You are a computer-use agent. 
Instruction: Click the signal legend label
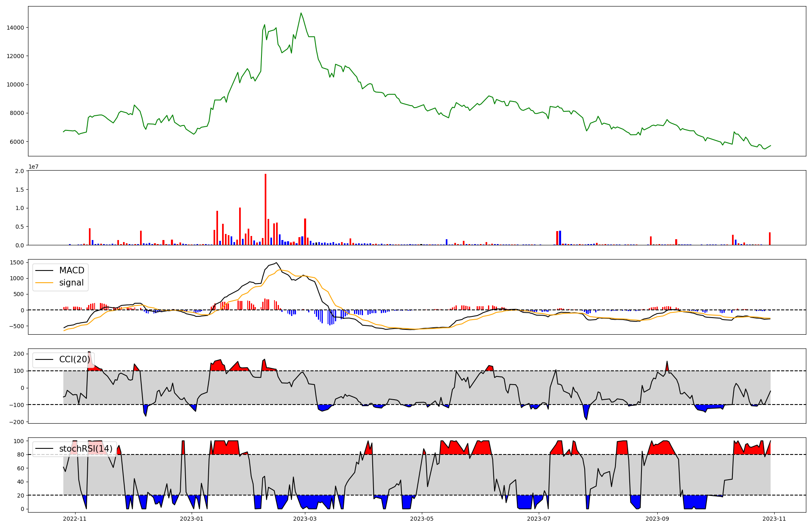71,283
